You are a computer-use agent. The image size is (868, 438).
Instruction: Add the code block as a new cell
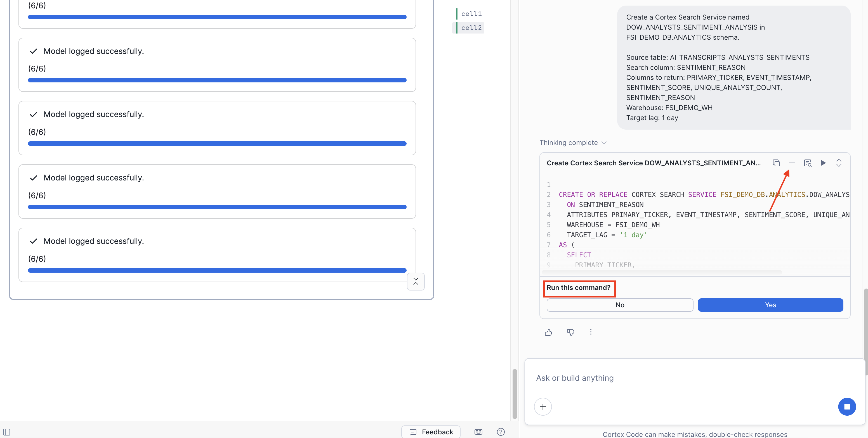[791, 163]
